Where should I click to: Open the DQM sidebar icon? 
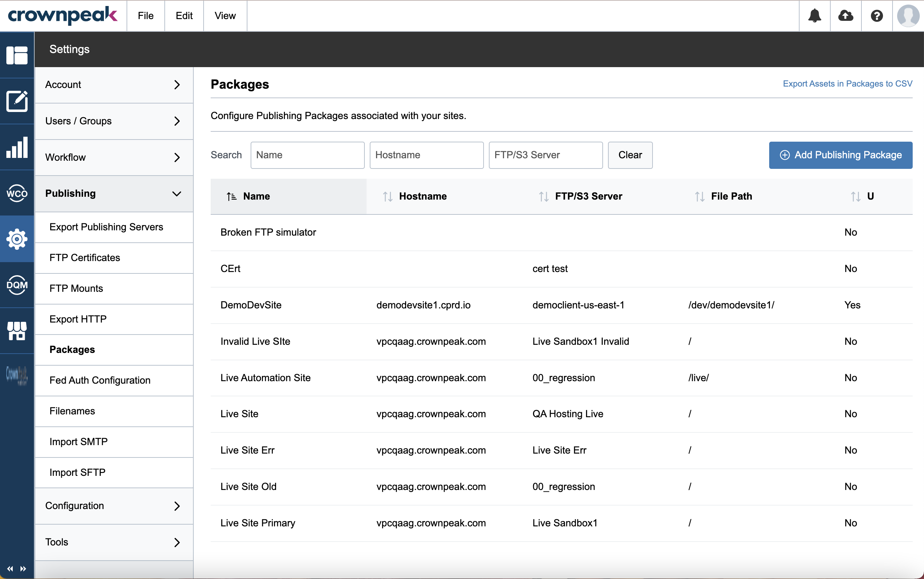pos(17,285)
